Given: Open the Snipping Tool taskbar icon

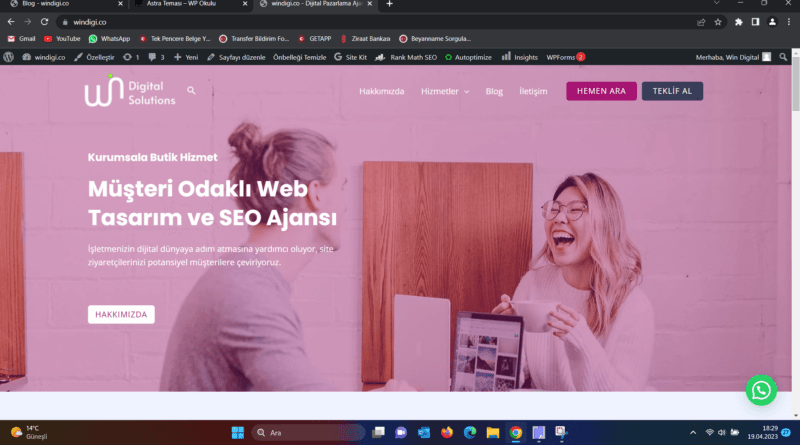Looking at the screenshot, I should [x=561, y=433].
